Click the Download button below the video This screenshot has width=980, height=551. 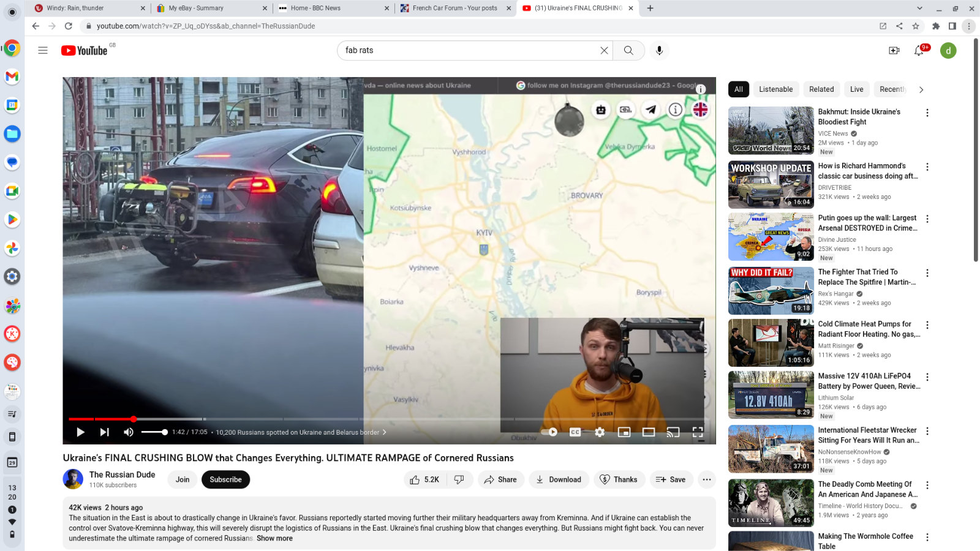tap(559, 479)
